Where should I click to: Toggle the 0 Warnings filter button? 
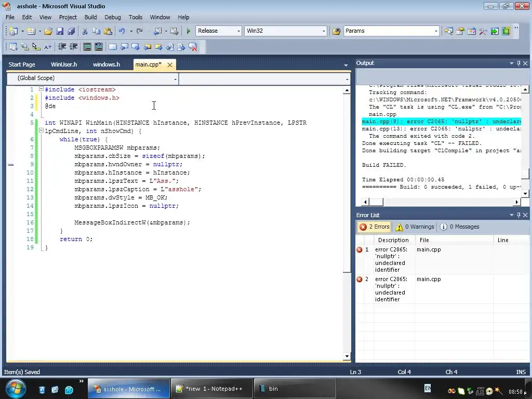point(415,227)
